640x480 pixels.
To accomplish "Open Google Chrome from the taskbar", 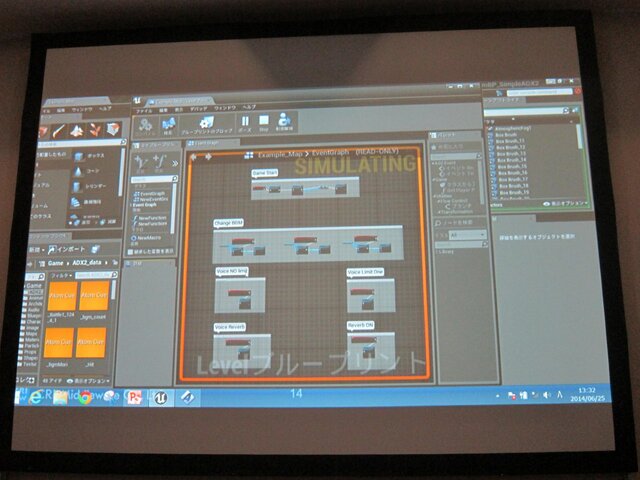I will [85, 398].
